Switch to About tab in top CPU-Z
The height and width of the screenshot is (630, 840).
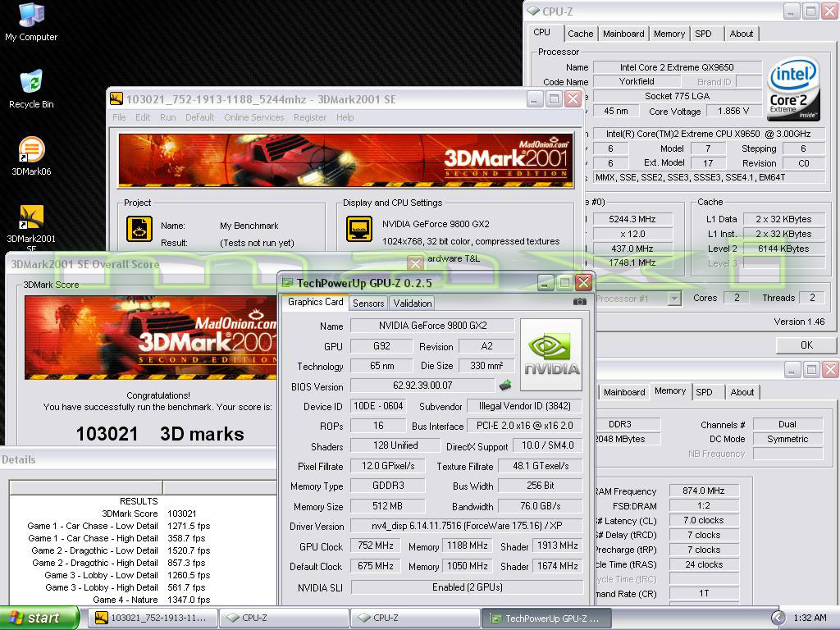point(742,34)
